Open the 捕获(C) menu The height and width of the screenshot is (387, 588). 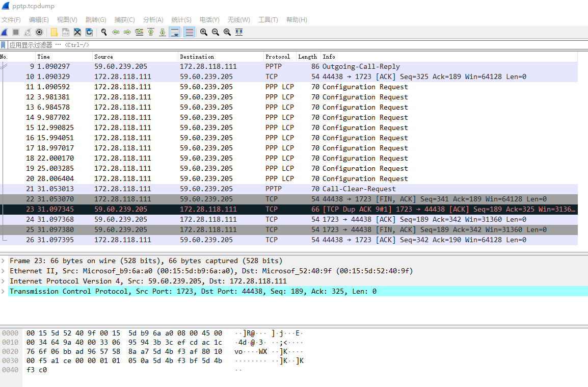(124, 20)
